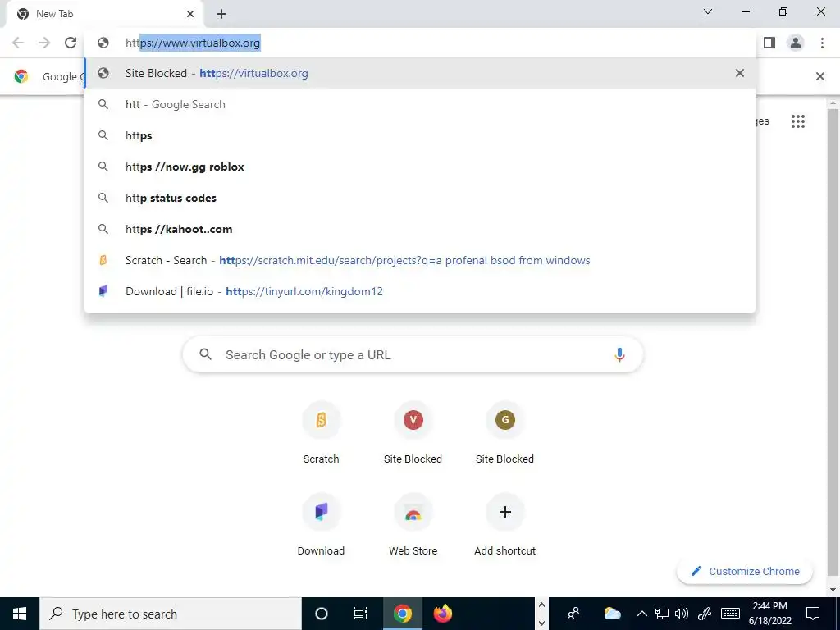This screenshot has width=840, height=630.
Task: Open the People taskbar icon
Action: [x=573, y=614]
